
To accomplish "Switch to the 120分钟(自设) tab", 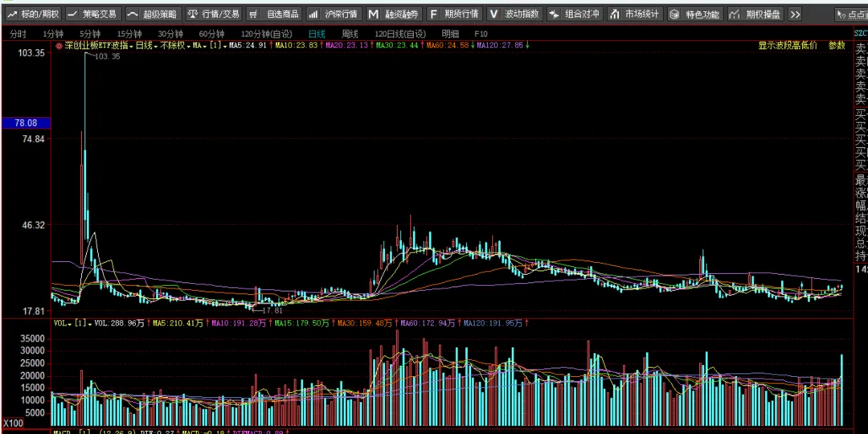I will click(x=266, y=34).
